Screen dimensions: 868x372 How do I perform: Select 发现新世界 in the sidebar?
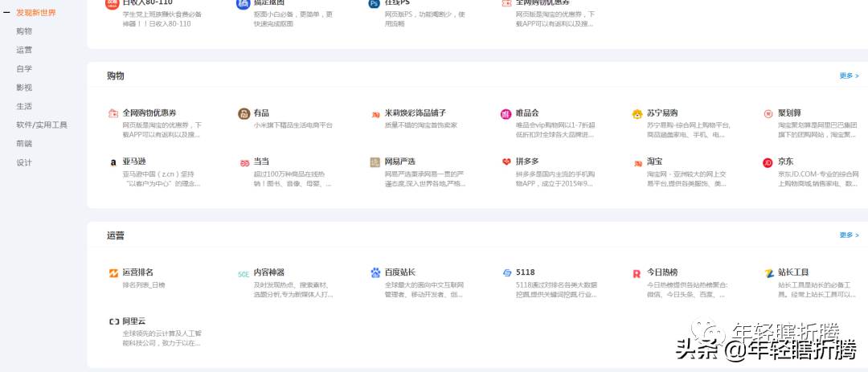[36, 12]
